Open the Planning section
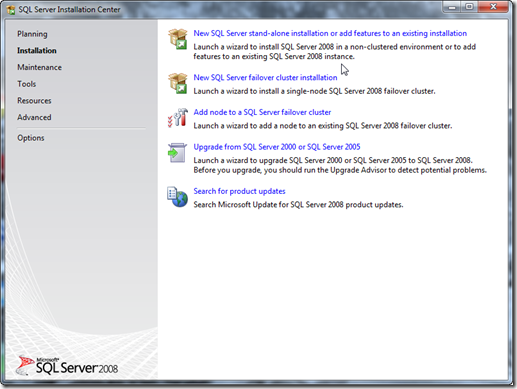The width and height of the screenshot is (517, 389). (x=32, y=34)
